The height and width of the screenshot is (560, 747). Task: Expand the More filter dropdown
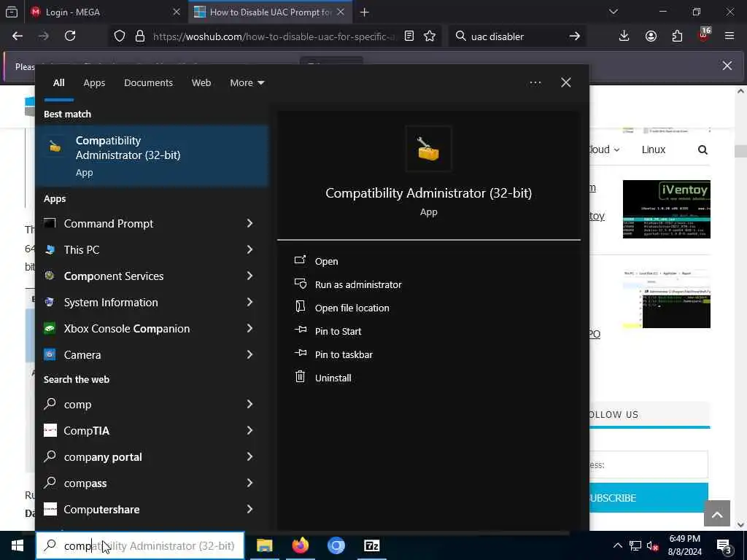click(247, 83)
